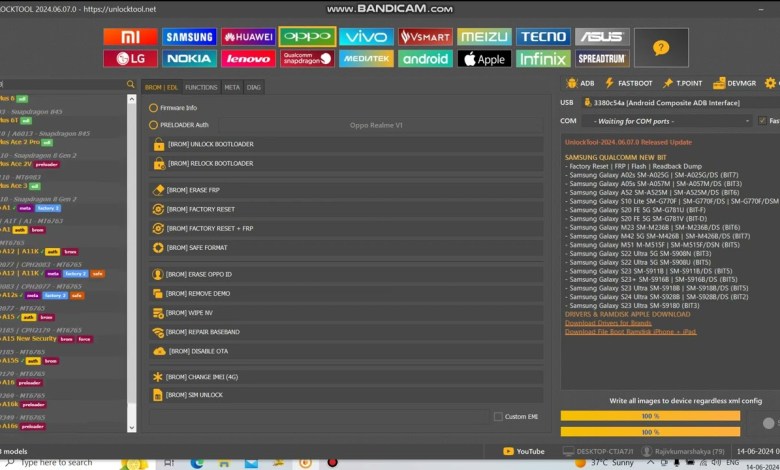Run [BROM] UNLOCK BOOTLOADER
The width and height of the screenshot is (780, 470).
tap(346, 144)
